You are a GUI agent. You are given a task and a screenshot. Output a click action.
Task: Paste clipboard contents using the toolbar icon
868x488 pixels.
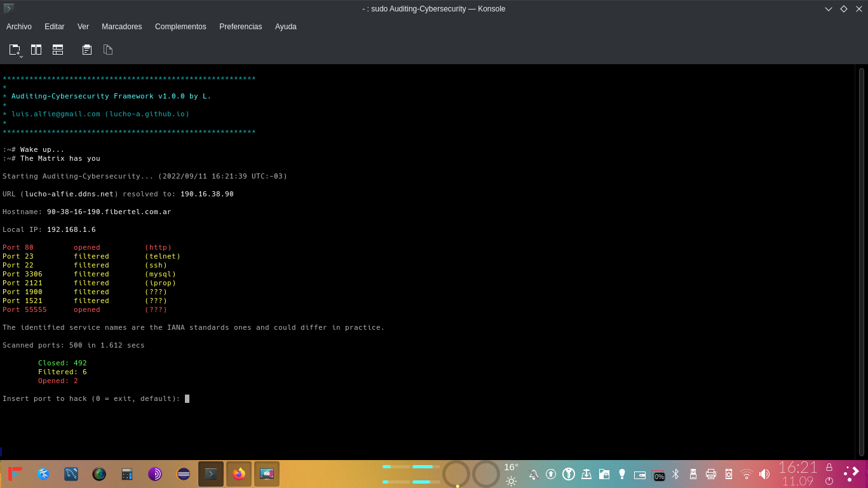click(x=86, y=50)
